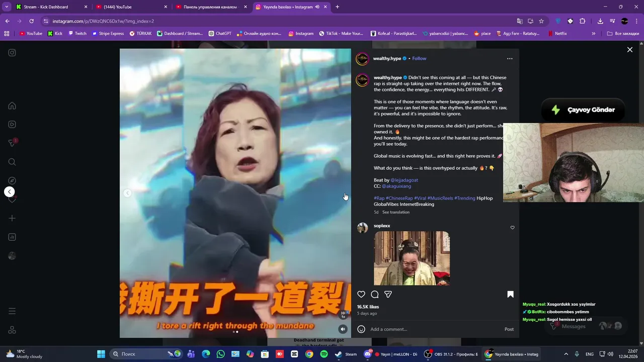Create new post with plus icon
Screen dimensions: 644x362
[12, 218]
